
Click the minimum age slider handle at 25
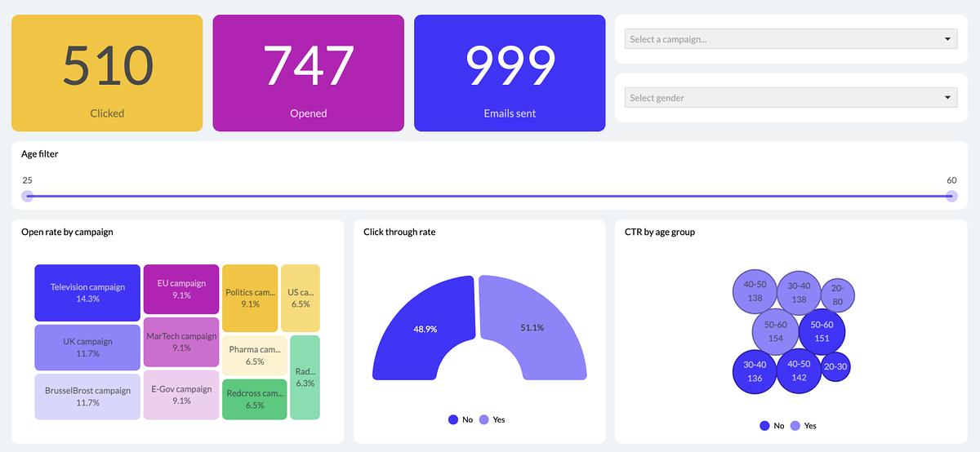(x=29, y=196)
